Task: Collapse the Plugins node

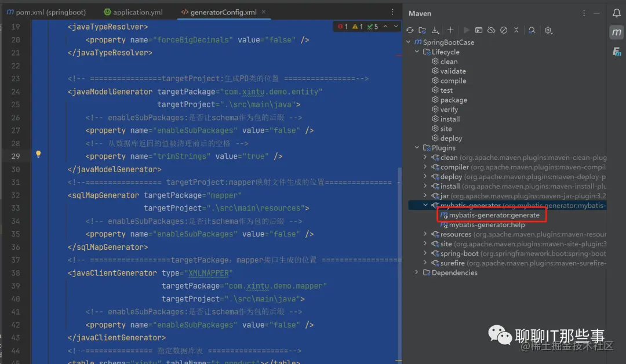Action: click(x=417, y=148)
